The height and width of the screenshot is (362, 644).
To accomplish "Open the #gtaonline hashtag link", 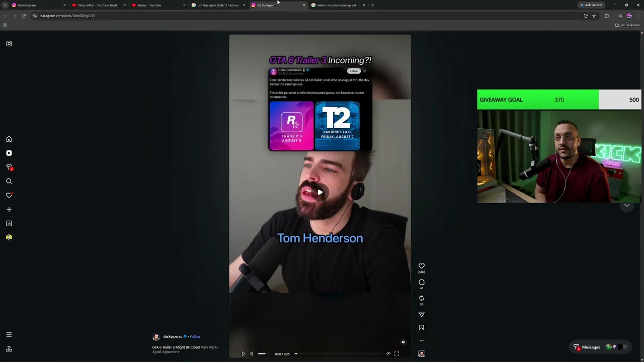I will [171, 352].
